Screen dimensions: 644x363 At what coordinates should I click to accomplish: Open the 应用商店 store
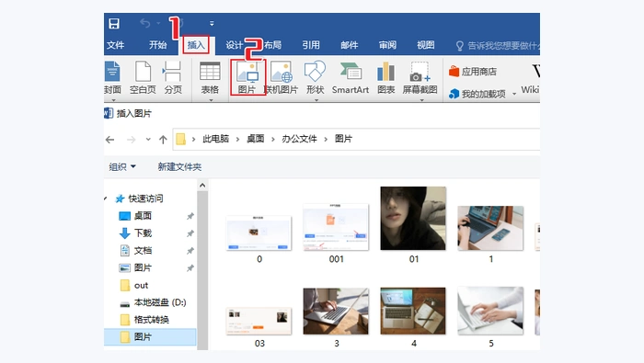[x=473, y=72]
